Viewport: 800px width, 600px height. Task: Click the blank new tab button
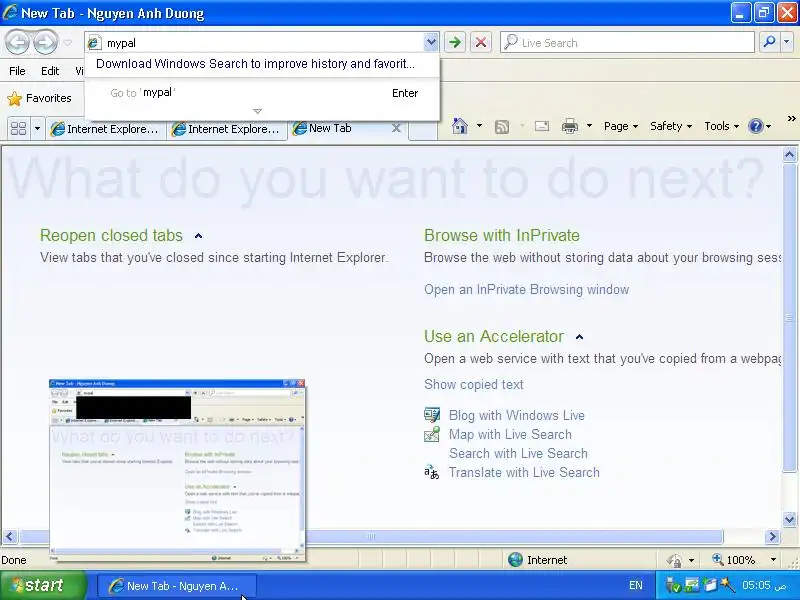423,130
